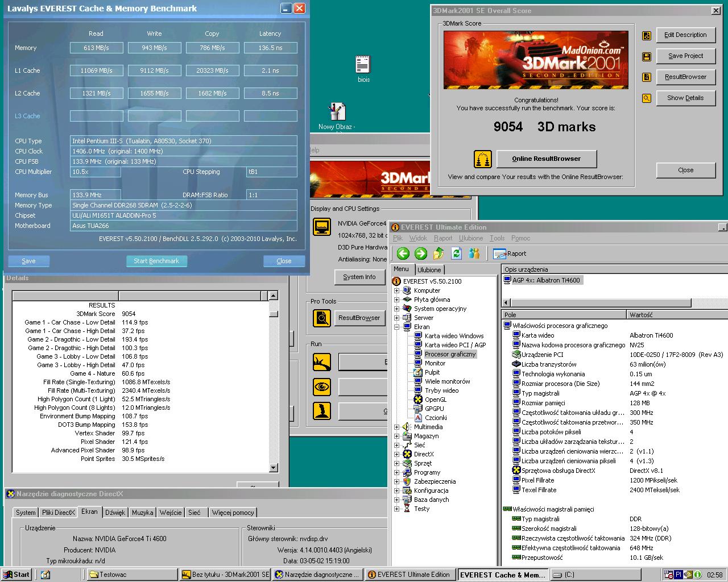
Task: Expand the System operacyjny tree node
Action: click(x=396, y=309)
